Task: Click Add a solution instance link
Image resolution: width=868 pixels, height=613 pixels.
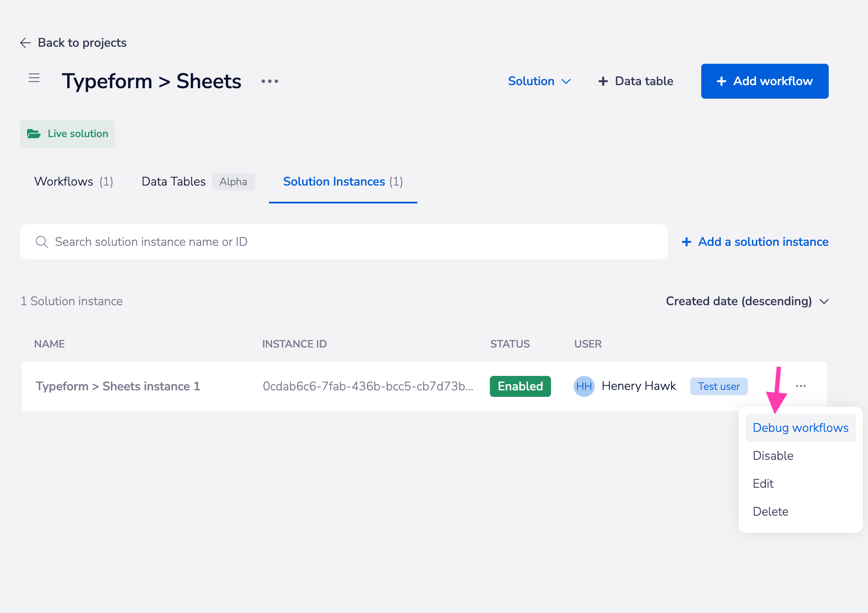Action: coord(755,242)
